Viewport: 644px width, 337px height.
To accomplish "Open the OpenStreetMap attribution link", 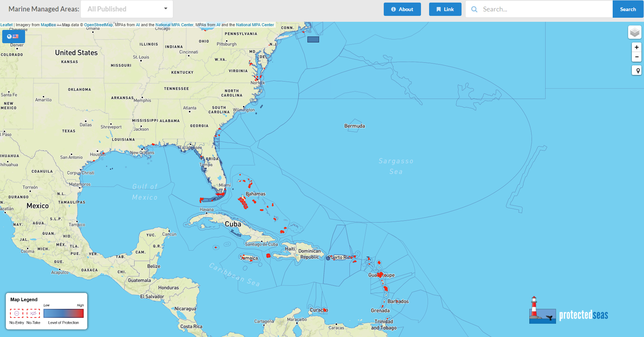I will (x=98, y=25).
